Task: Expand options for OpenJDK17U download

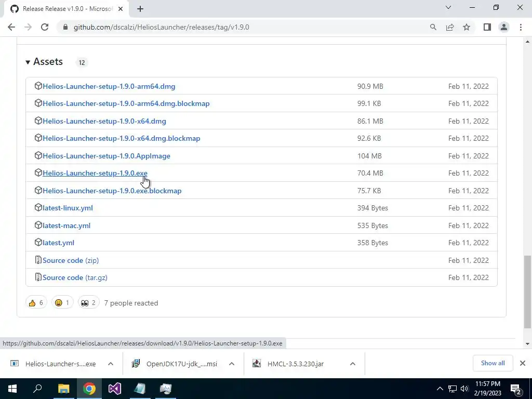Action: (232, 364)
